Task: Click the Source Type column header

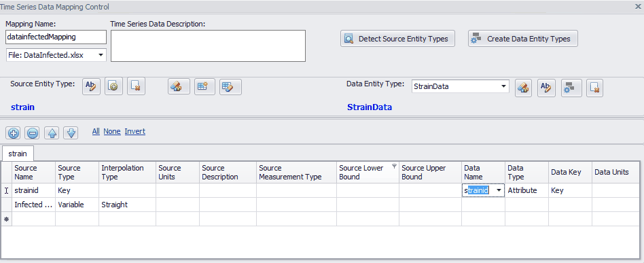Action: (77, 172)
